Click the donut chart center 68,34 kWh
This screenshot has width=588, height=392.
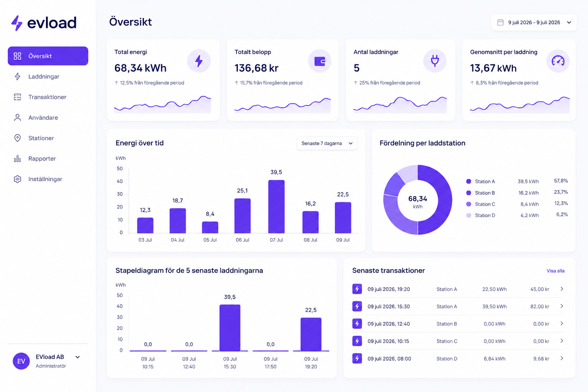[418, 201]
